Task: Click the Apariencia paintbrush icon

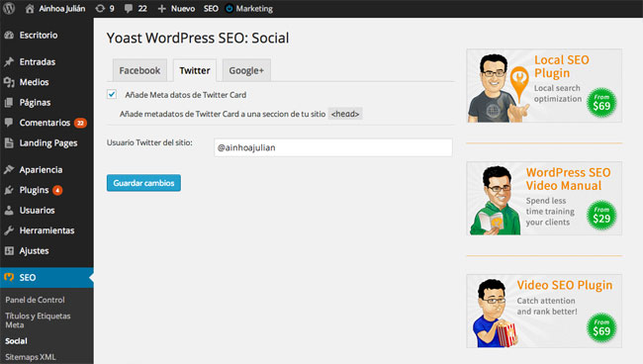Action: tap(9, 169)
